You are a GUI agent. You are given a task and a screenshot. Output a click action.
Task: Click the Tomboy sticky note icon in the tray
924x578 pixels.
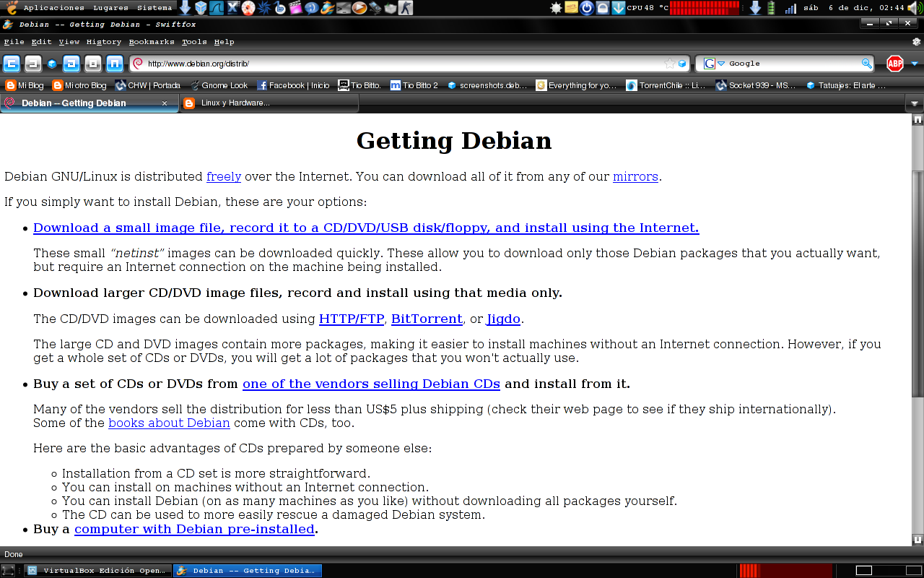coord(571,8)
